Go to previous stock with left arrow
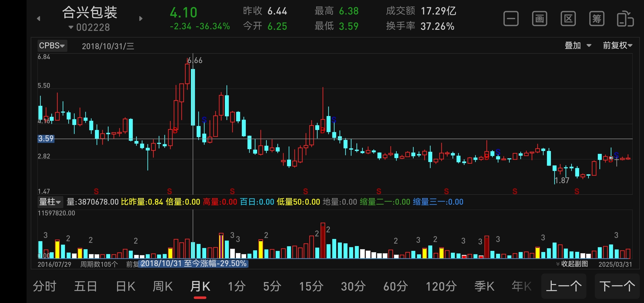Viewport: 644px width, 303px height. 39,19
